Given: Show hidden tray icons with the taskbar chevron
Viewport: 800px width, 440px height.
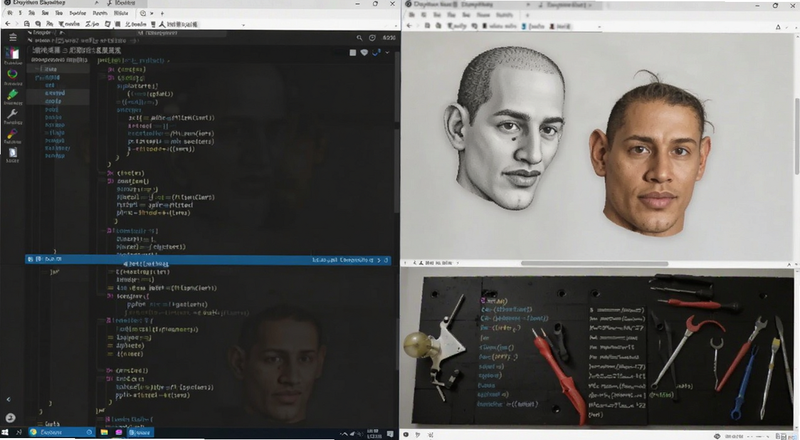Looking at the screenshot, I should 344,434.
